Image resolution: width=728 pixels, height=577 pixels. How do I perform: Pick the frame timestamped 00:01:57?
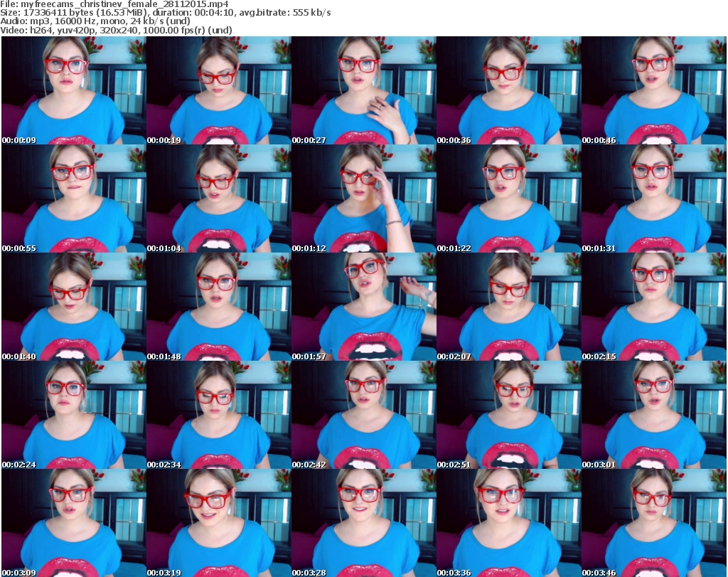(x=363, y=307)
